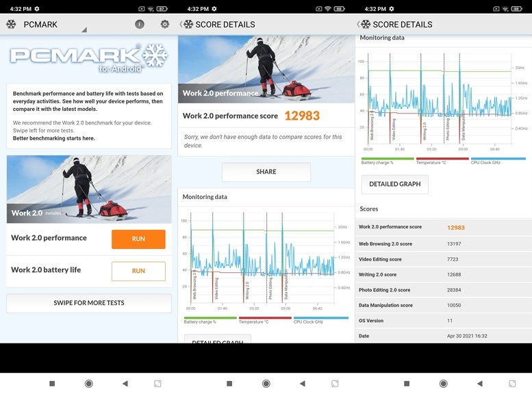
Task: Run Work 2.0 battery life test
Action: tap(138, 271)
